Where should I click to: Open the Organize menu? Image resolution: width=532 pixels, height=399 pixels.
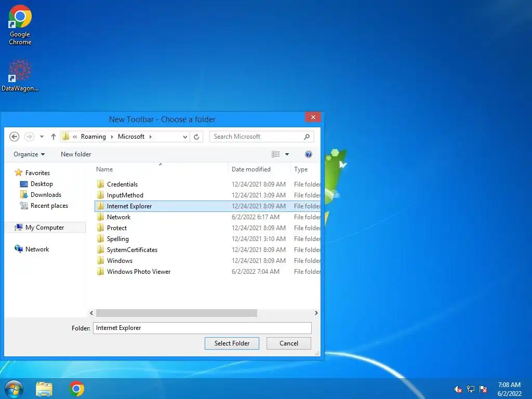(x=29, y=154)
